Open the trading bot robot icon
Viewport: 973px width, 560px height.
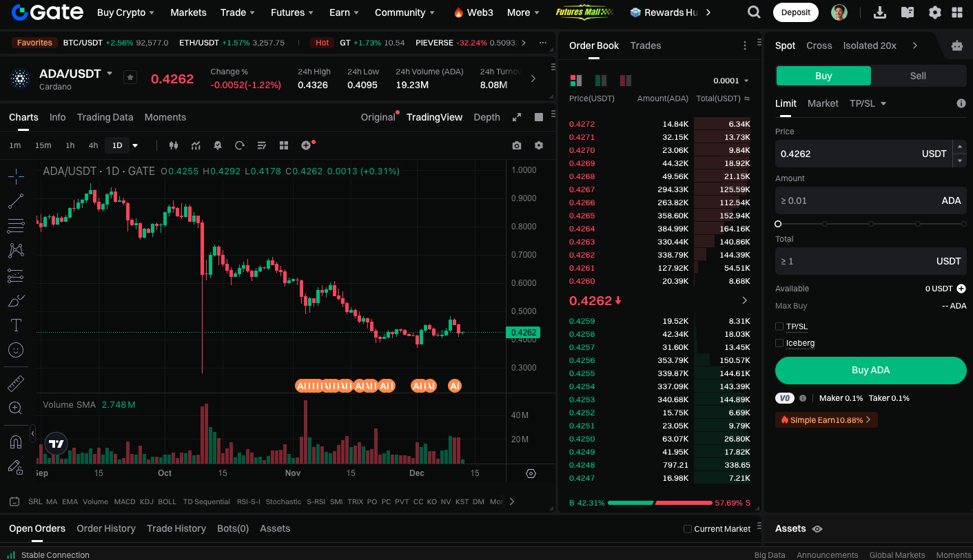(957, 45)
